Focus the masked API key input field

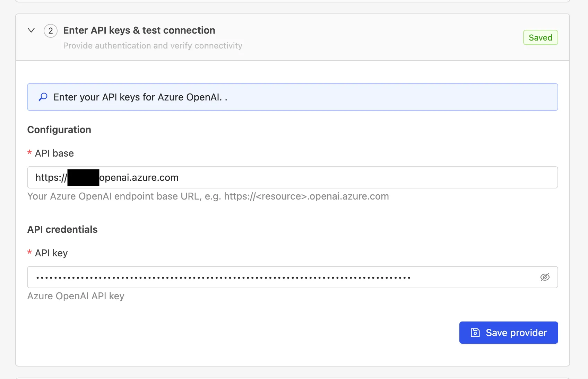[277, 277]
